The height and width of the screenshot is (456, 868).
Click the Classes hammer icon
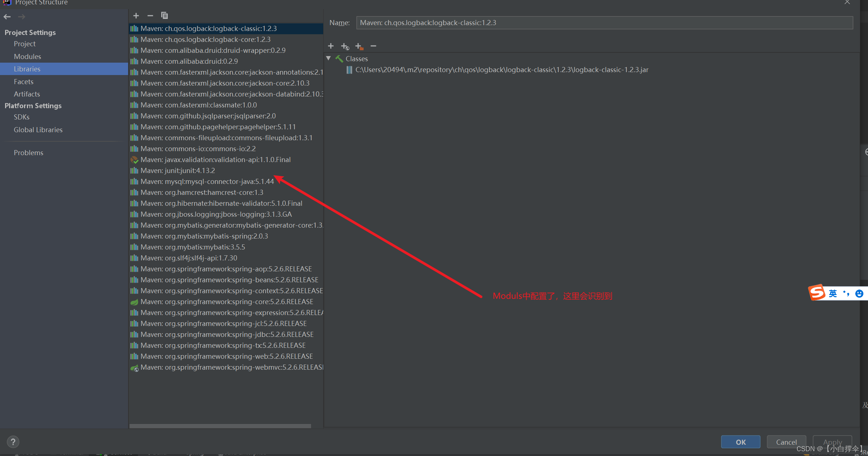(339, 59)
